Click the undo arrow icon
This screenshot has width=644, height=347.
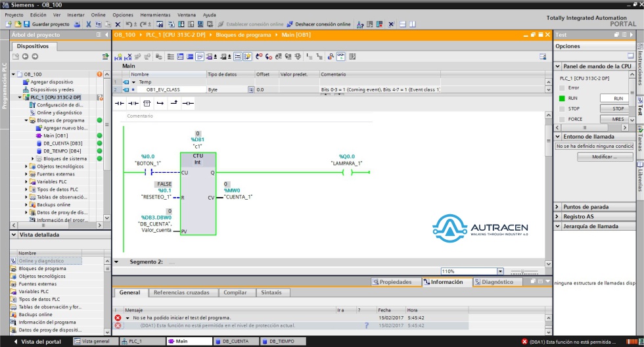coord(129,24)
